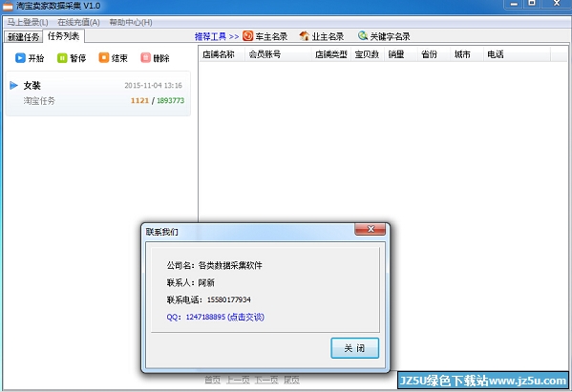Screen dimensions: 572x392
Task: Go to 尾页 last page
Action: [291, 381]
